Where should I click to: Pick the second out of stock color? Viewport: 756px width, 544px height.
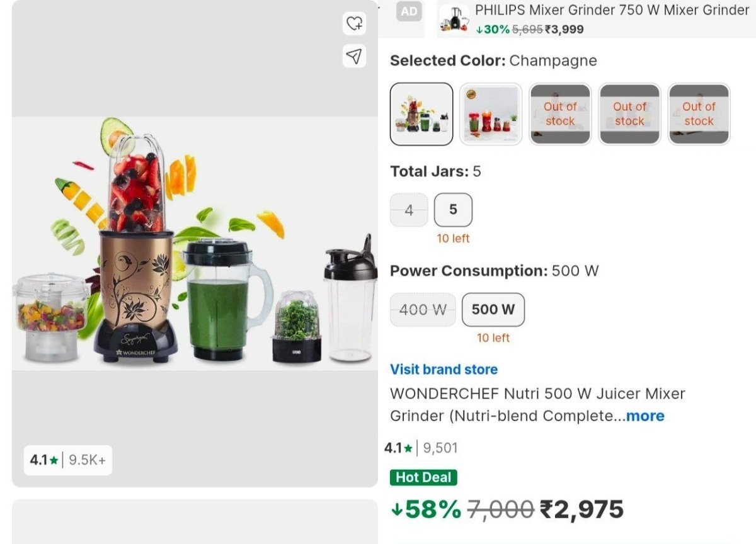tap(629, 114)
